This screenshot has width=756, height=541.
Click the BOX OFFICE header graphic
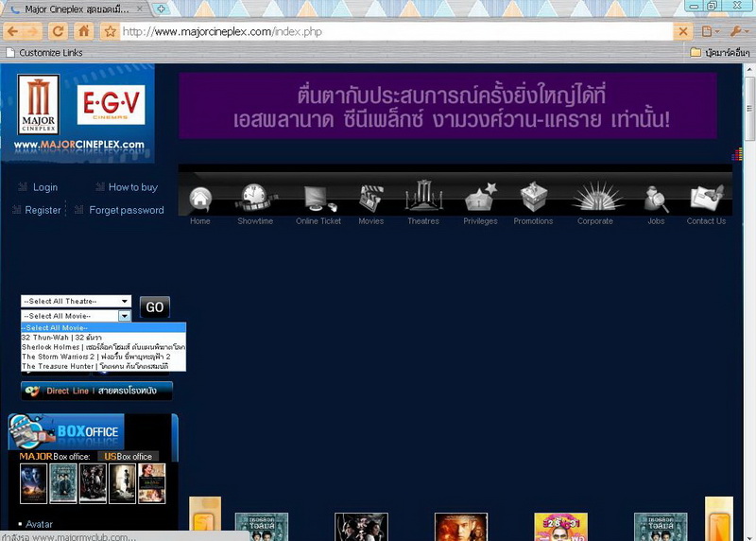point(66,431)
